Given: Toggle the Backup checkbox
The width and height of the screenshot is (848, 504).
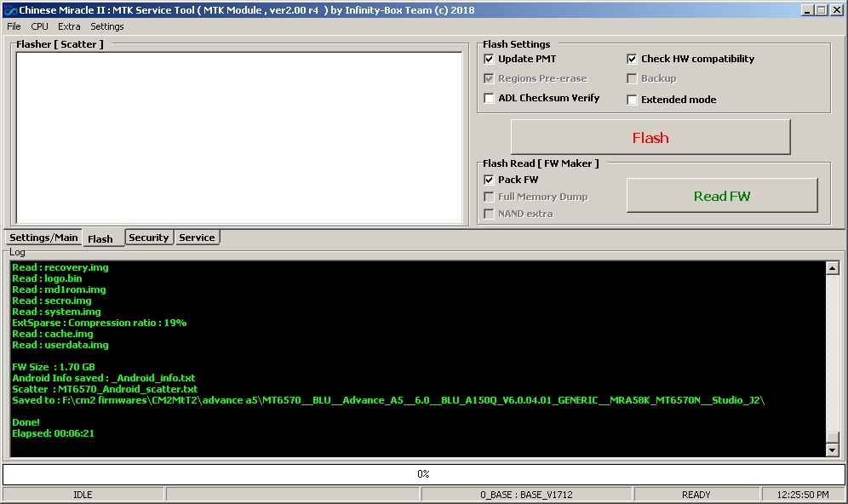Looking at the screenshot, I should pyautogui.click(x=632, y=78).
